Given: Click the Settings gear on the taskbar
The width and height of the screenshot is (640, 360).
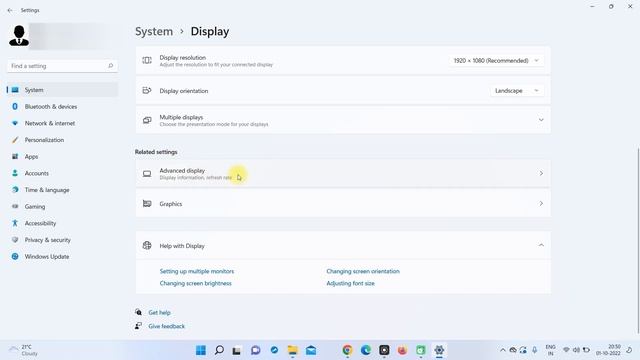Looking at the screenshot, I should tap(439, 350).
